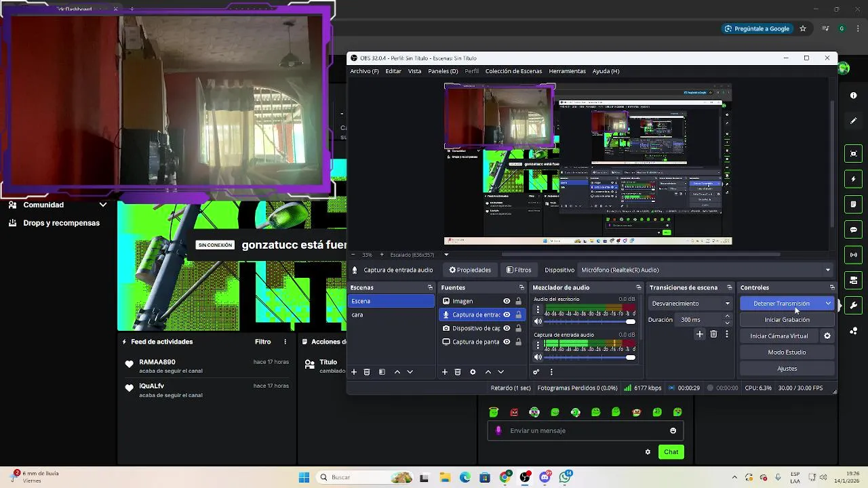The height and width of the screenshot is (488, 868).
Task: Move scene up with arrow icon
Action: (397, 372)
